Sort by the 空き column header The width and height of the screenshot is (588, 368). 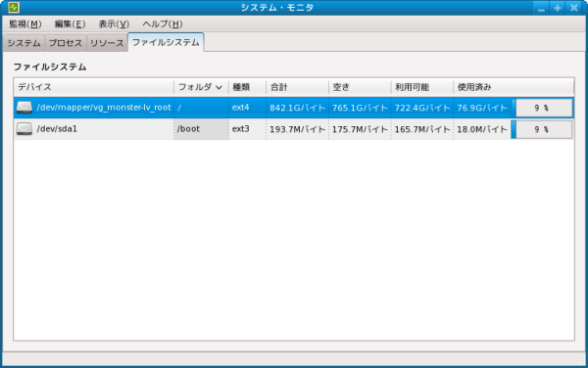[x=360, y=87]
